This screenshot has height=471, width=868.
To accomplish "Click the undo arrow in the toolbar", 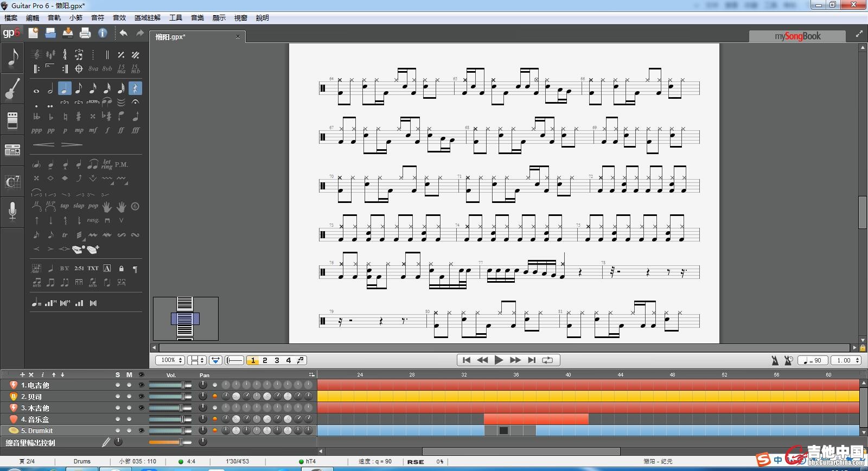I will pos(123,33).
